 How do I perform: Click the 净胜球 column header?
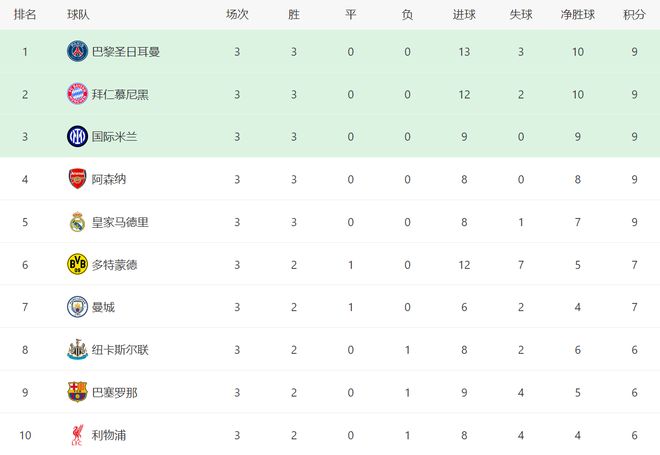pos(579,15)
